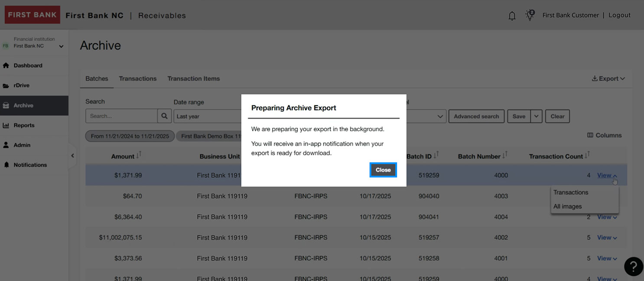Click the lightbulb badge icon in the header
Image resolution: width=644 pixels, height=281 pixels.
(530, 15)
